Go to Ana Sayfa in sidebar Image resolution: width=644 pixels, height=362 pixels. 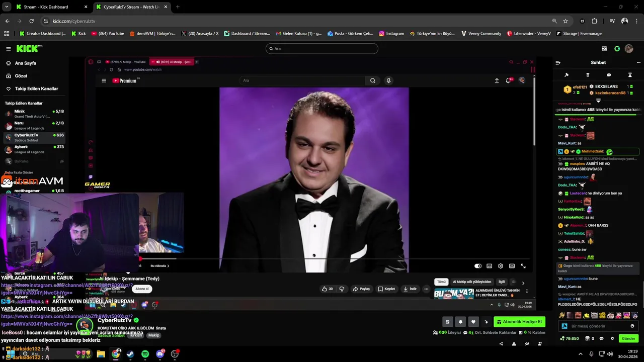pyautogui.click(x=25, y=63)
